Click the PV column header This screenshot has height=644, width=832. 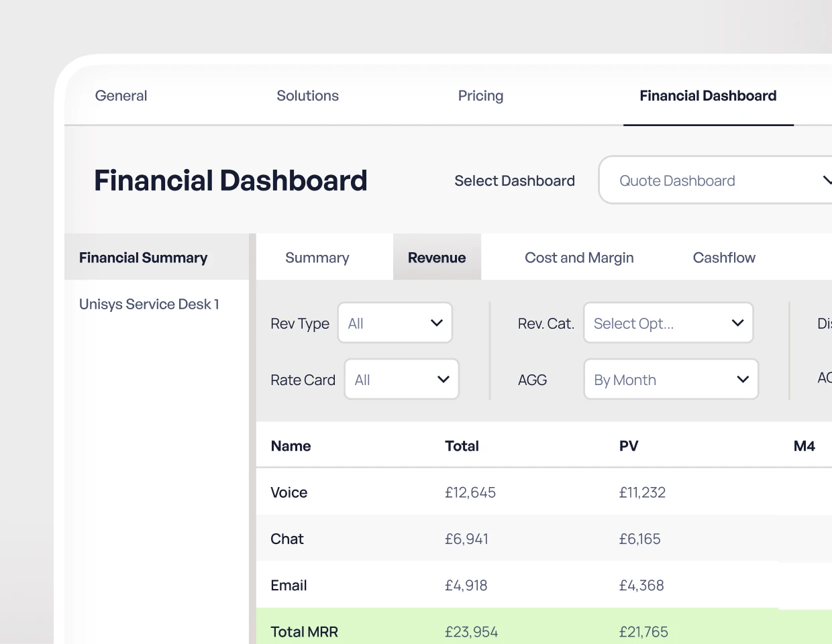point(629,446)
